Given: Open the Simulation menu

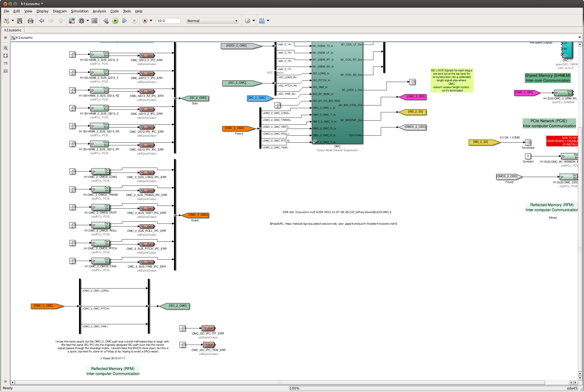Looking at the screenshot, I should click(80, 11).
